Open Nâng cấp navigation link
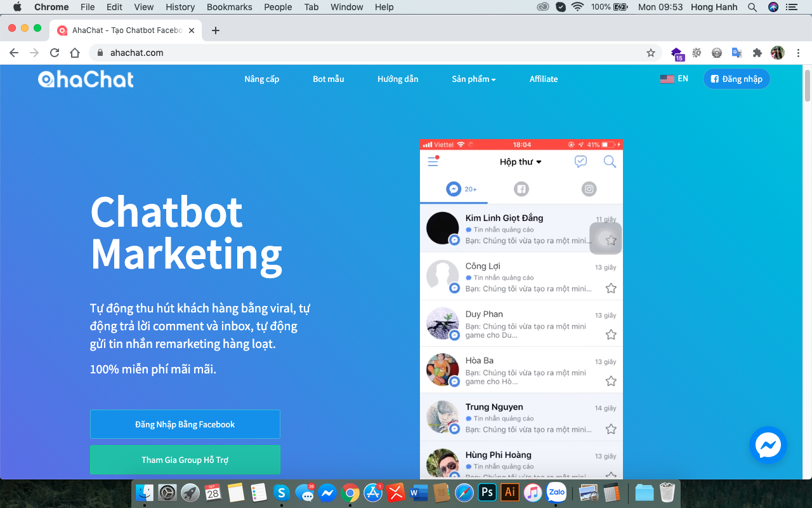812x508 pixels. [262, 79]
